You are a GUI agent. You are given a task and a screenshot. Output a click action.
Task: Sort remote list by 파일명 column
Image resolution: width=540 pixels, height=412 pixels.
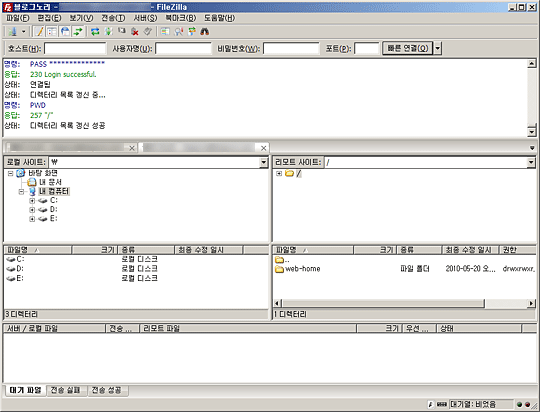coord(313,250)
